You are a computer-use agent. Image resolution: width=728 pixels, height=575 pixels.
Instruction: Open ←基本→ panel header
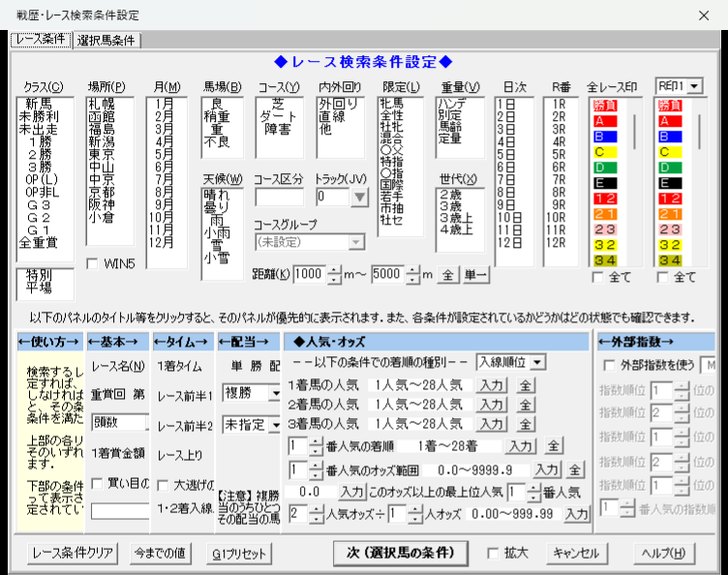118,342
